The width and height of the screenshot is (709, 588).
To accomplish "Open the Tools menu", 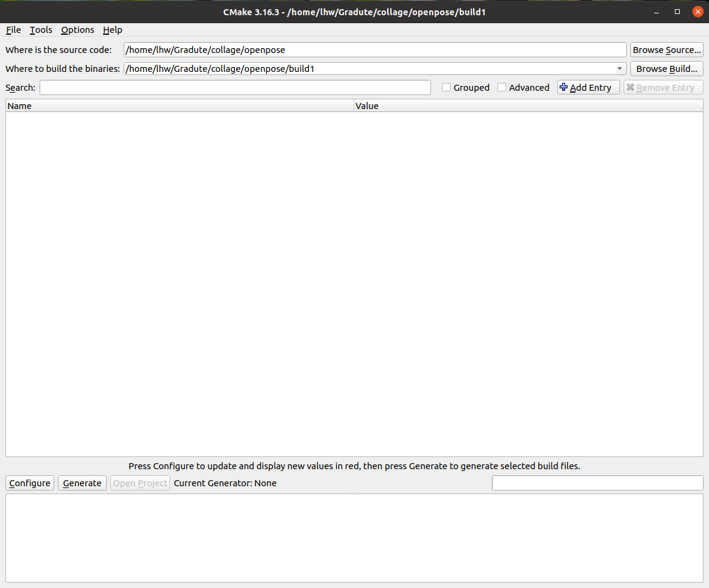I will [x=41, y=30].
